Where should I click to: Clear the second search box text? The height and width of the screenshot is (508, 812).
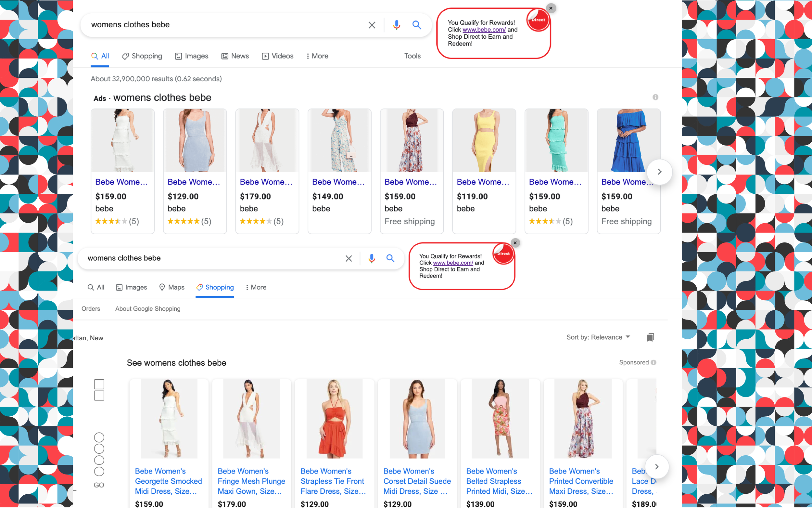coord(349,258)
